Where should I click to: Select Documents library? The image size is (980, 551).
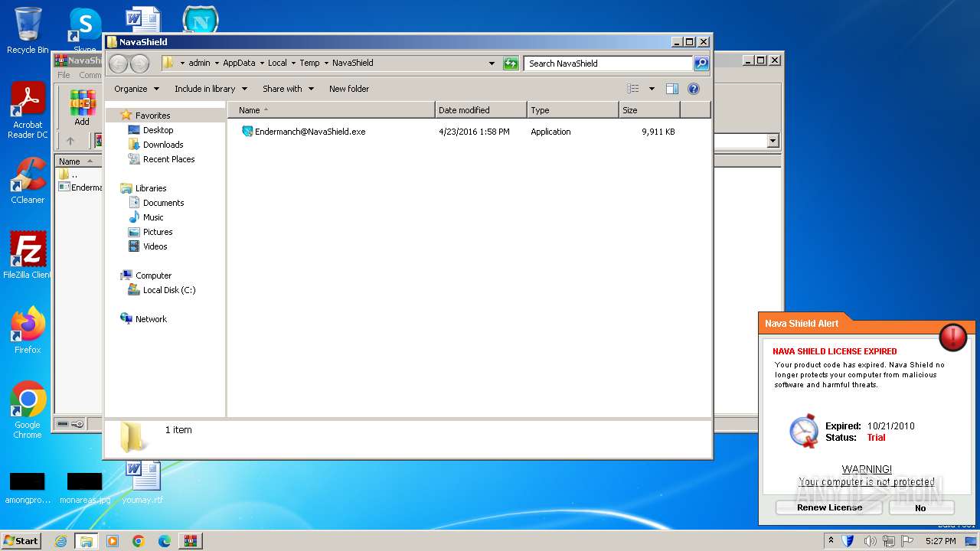point(163,203)
